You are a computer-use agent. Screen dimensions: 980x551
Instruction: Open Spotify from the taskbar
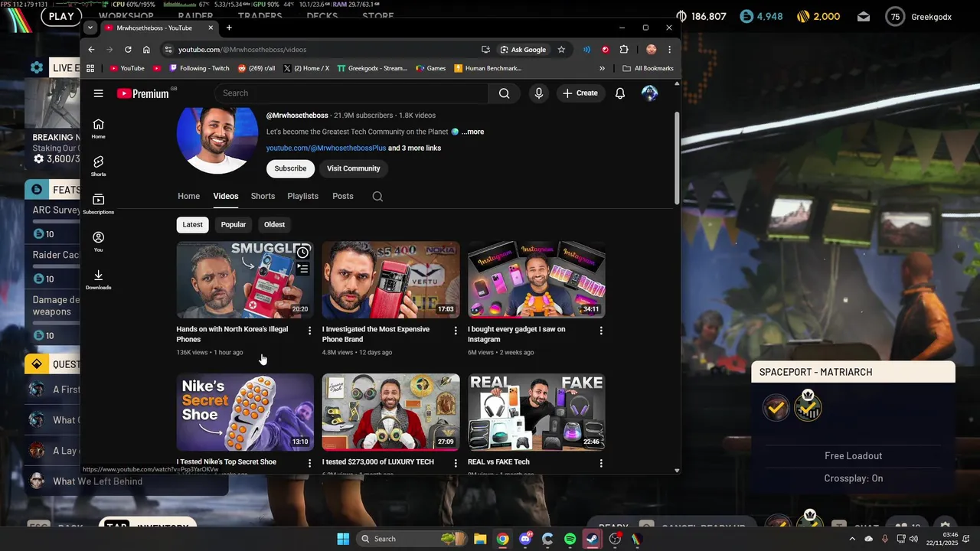coord(570,539)
